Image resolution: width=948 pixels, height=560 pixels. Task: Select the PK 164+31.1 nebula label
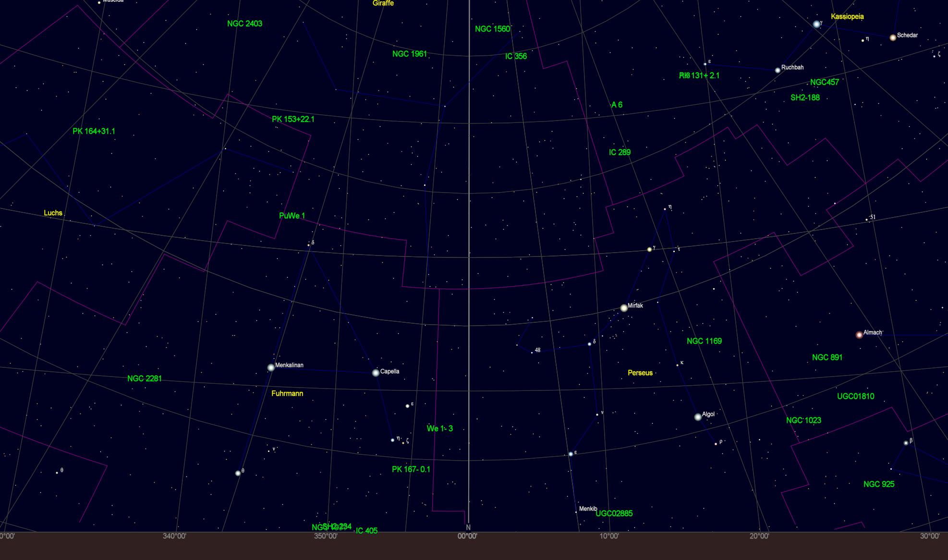94,131
